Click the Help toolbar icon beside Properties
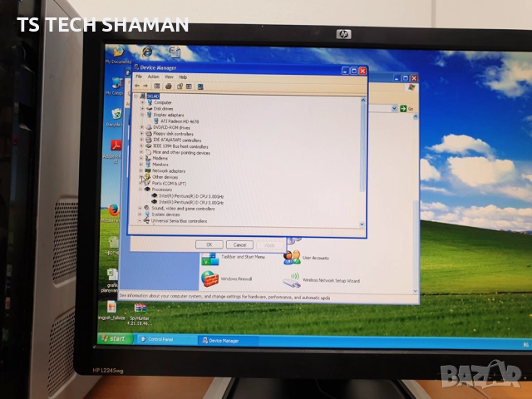532x399 pixels. click(189, 86)
